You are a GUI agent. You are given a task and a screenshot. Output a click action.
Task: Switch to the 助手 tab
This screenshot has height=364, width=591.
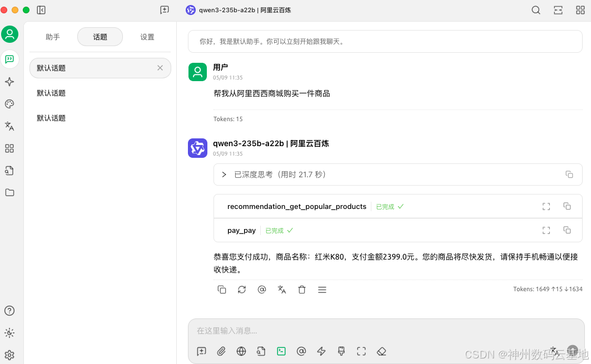53,37
